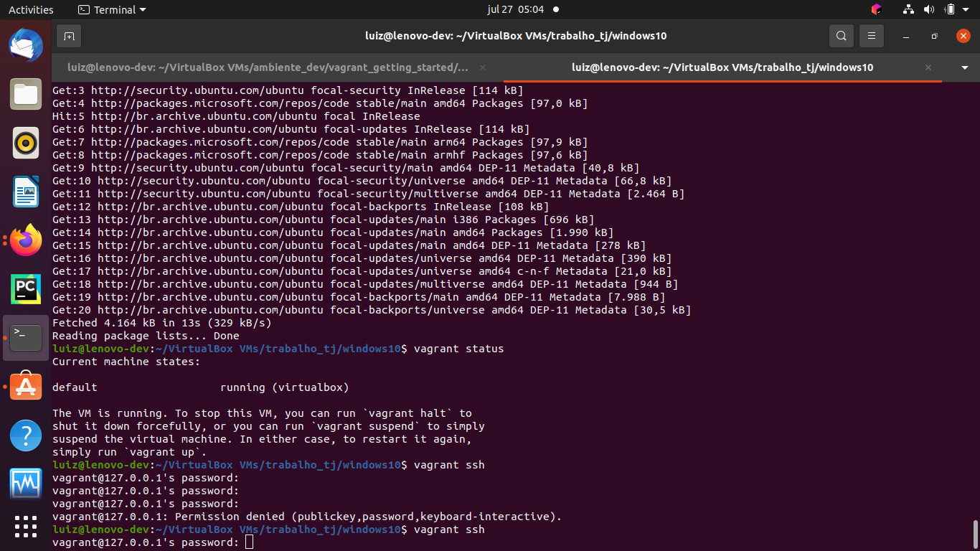Open Rhythmbox music player
The width and height of the screenshot is (980, 551).
[26, 143]
